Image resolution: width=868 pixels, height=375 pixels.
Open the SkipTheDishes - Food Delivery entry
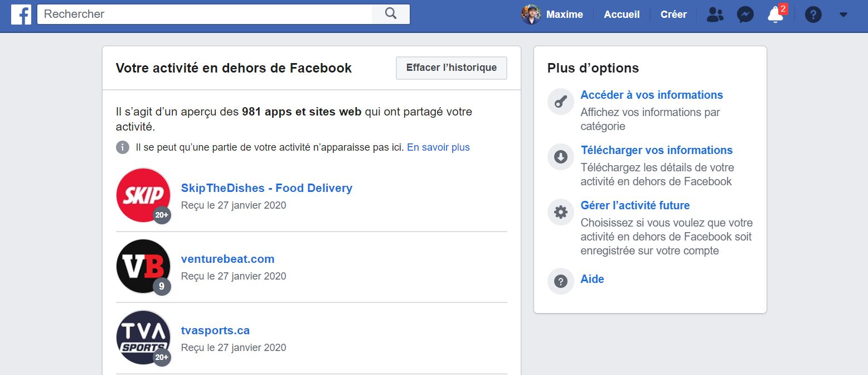266,188
